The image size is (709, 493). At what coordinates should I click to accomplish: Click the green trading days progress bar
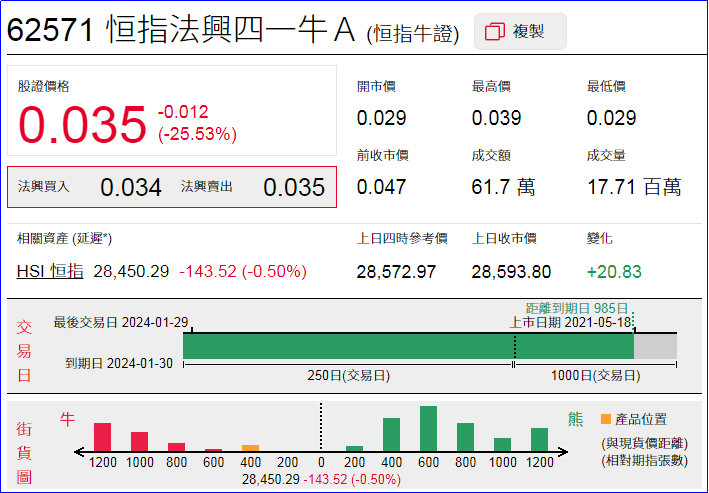click(x=408, y=346)
